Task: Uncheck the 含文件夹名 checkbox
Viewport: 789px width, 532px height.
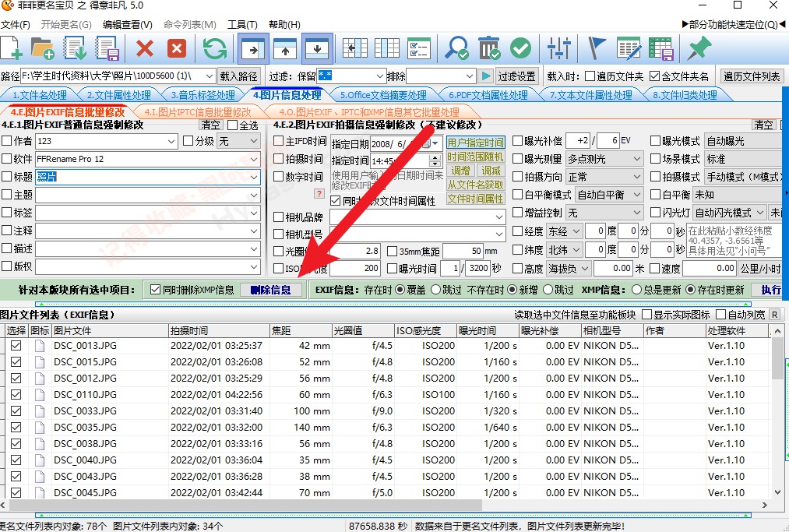Action: point(655,76)
